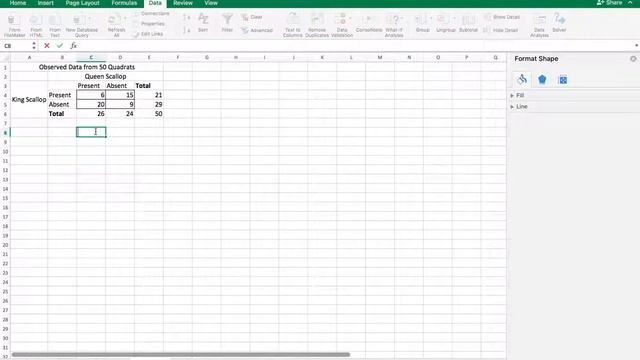The height and width of the screenshot is (360, 640).
Task: Click the Subtotal icon
Action: click(468, 23)
